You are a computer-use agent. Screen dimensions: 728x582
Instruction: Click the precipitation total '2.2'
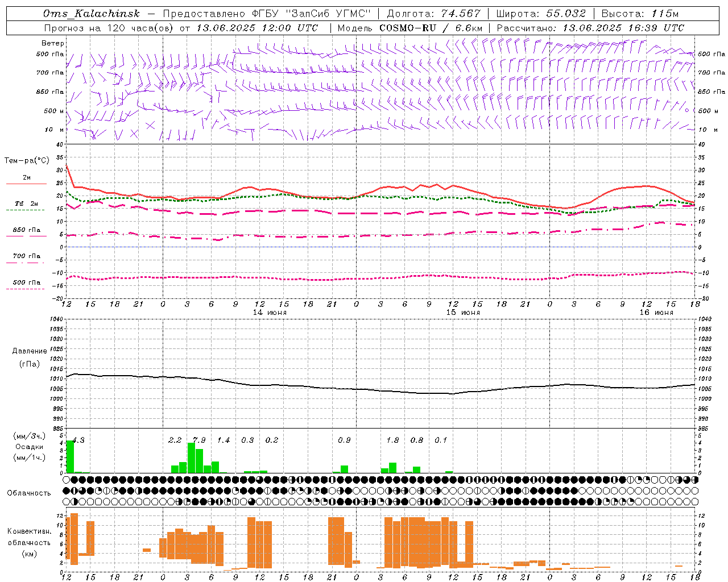(x=175, y=440)
